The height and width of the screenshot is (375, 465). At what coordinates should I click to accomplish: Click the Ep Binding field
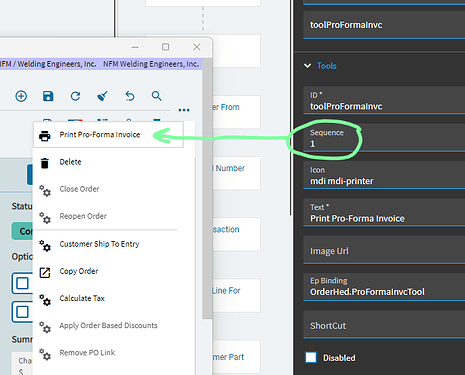point(384,287)
